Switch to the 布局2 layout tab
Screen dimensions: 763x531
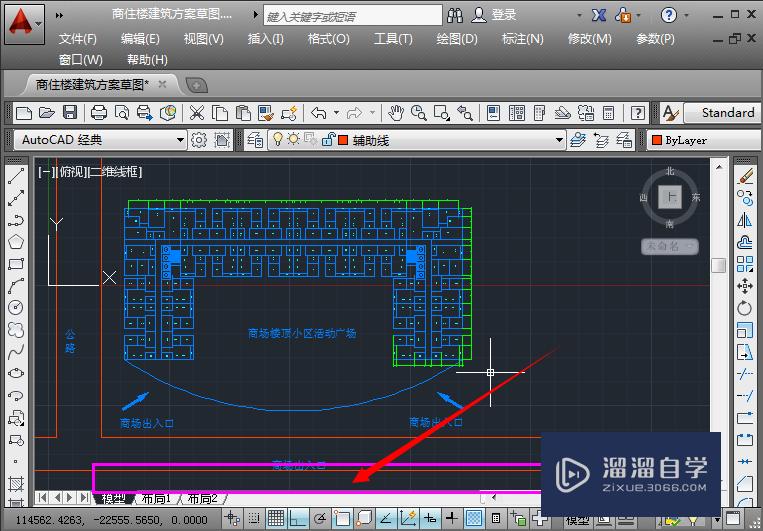click(x=202, y=498)
